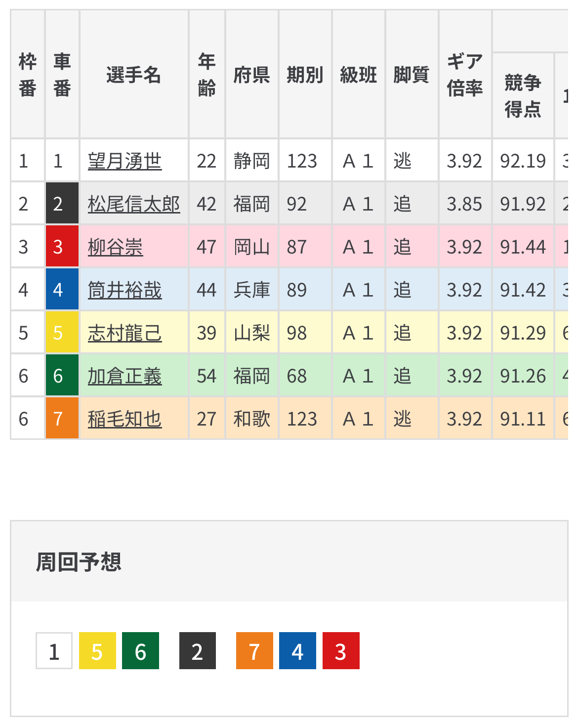Click black number 2 box in 周回予想
Screen dimensions: 578x728
pos(198,651)
